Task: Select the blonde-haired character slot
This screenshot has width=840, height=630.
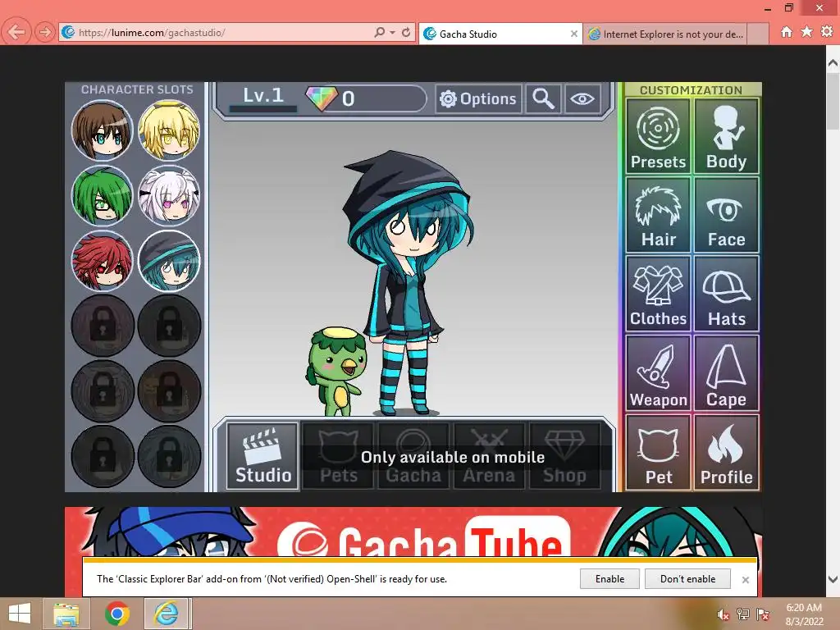Action: (169, 130)
